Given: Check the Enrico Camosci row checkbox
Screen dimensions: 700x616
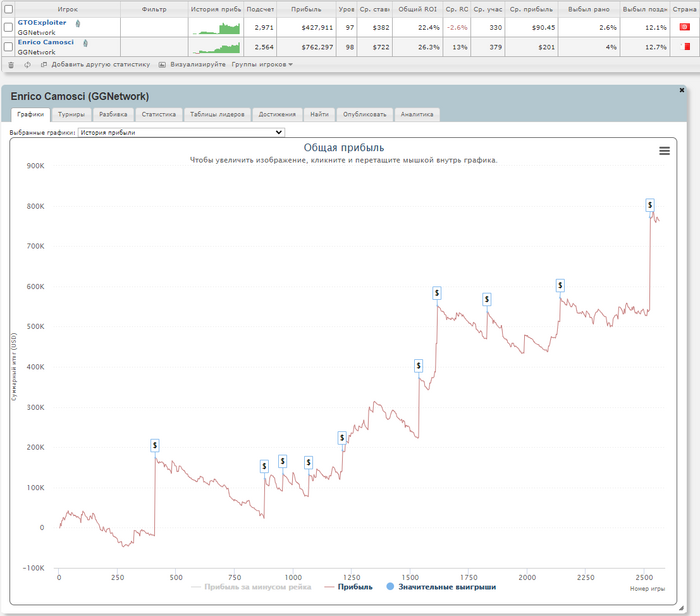Looking at the screenshot, I should click(x=8, y=46).
